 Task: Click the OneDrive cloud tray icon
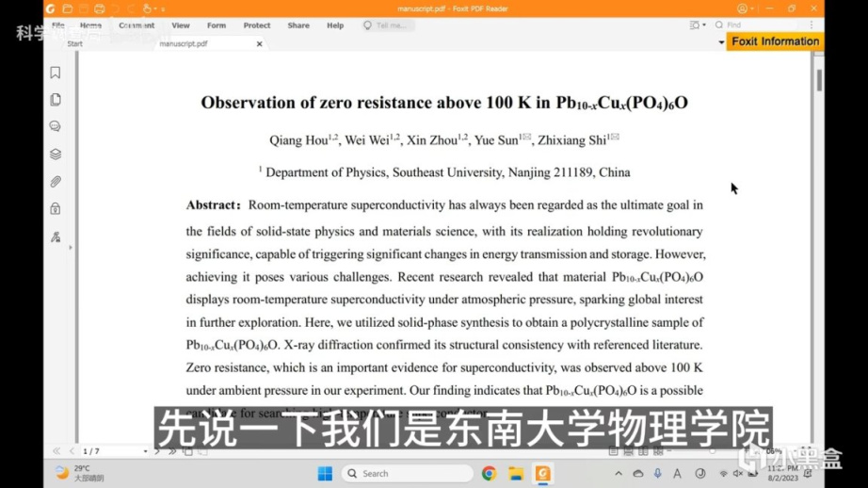pyautogui.click(x=637, y=473)
